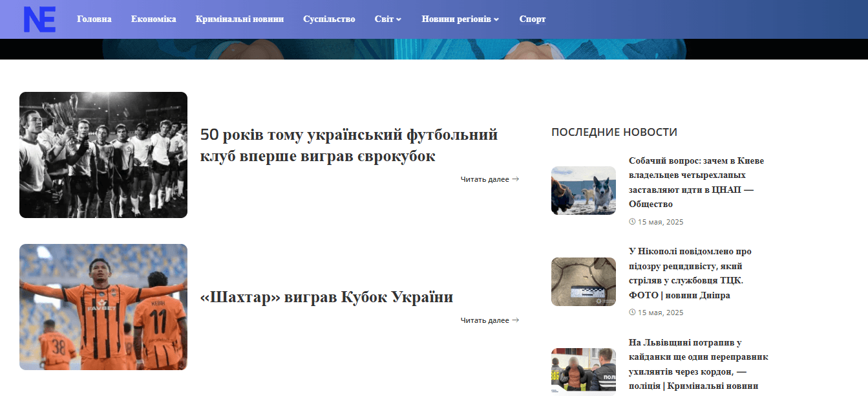Open «Шахтар» виграв Кубок України headline
The width and height of the screenshot is (868, 396).
tap(326, 297)
